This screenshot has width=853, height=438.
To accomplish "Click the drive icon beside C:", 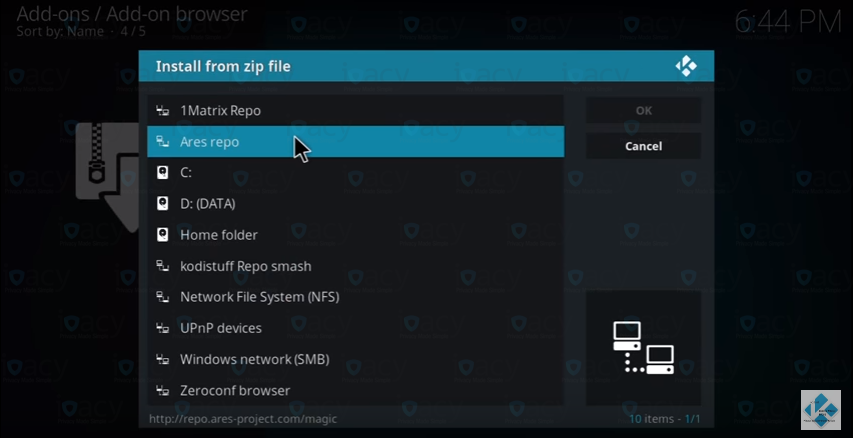I will tap(162, 172).
